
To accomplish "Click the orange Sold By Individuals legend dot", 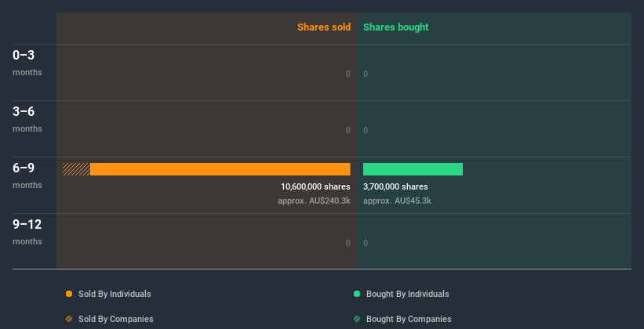I will (69, 294).
